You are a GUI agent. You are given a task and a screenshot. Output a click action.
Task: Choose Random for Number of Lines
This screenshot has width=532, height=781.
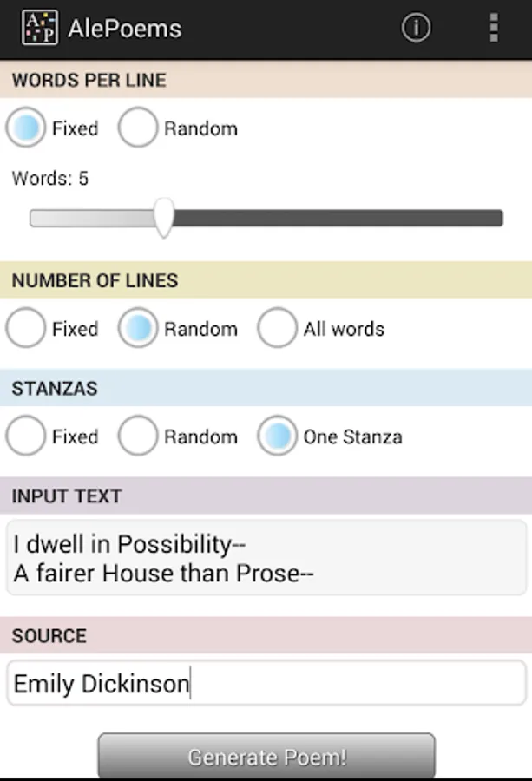click(x=139, y=329)
